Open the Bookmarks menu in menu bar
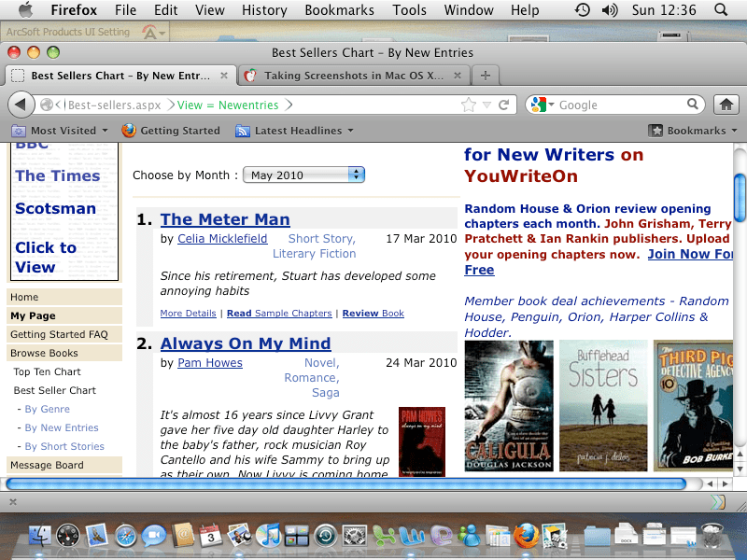 [339, 10]
